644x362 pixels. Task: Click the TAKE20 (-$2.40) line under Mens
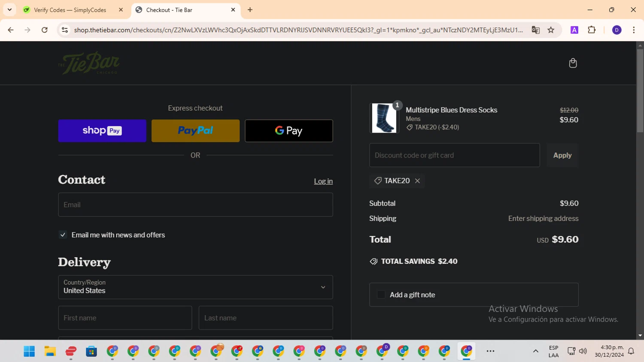point(432,127)
